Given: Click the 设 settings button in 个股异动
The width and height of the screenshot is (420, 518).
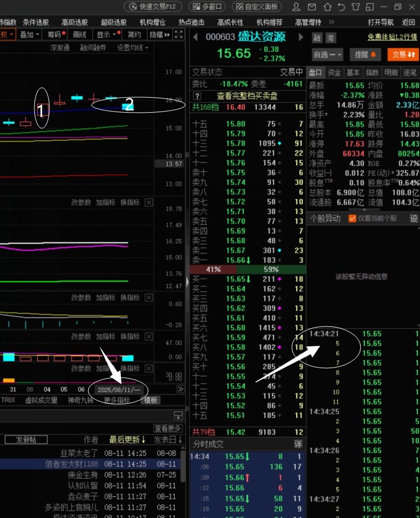Looking at the screenshot, I should click(x=414, y=218).
